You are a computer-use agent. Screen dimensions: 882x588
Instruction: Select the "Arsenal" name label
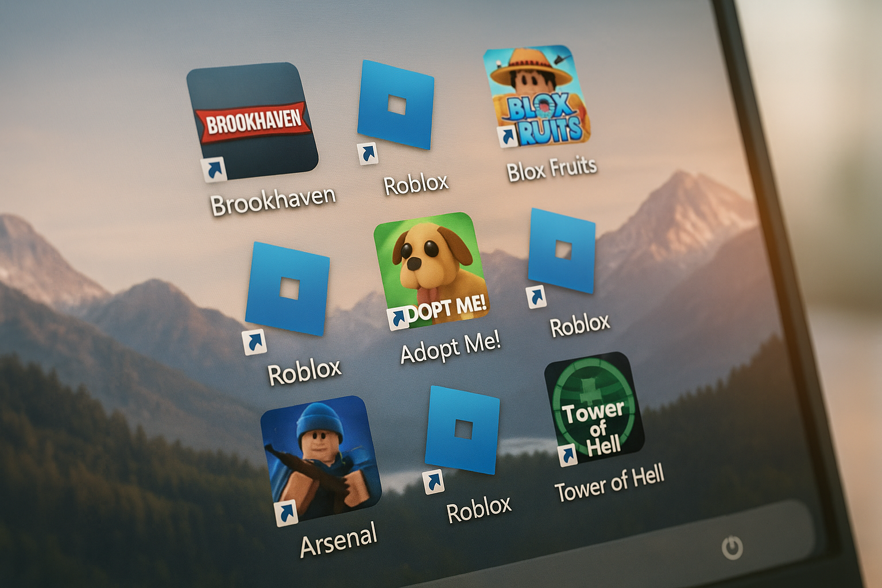click(x=339, y=540)
